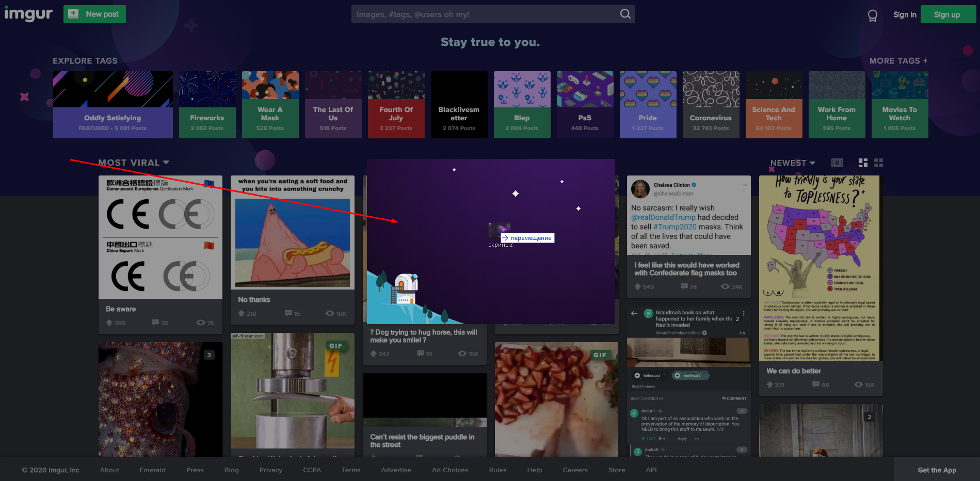Expand the Newest sort dropdown

(x=792, y=163)
